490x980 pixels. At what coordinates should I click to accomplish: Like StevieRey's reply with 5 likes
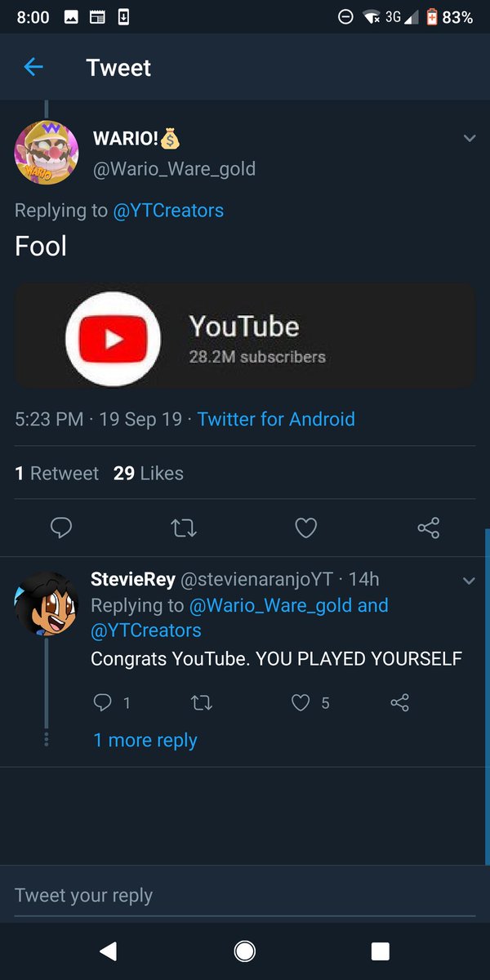(x=301, y=702)
